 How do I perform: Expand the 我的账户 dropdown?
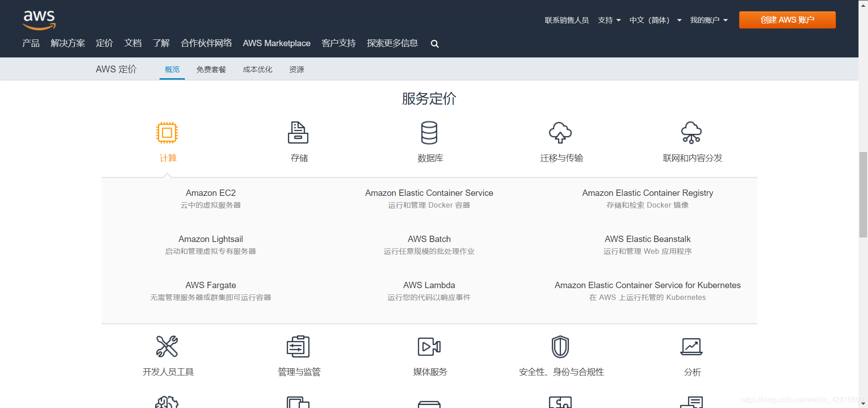[708, 20]
